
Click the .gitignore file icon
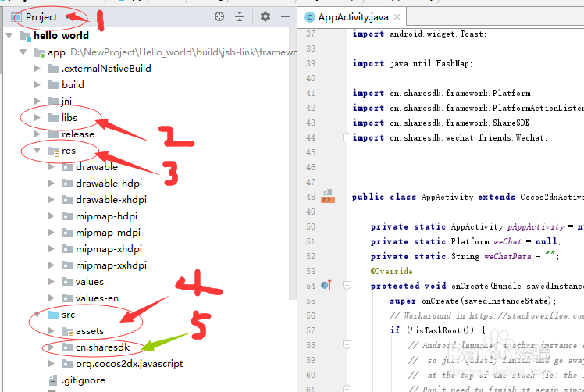[53, 380]
